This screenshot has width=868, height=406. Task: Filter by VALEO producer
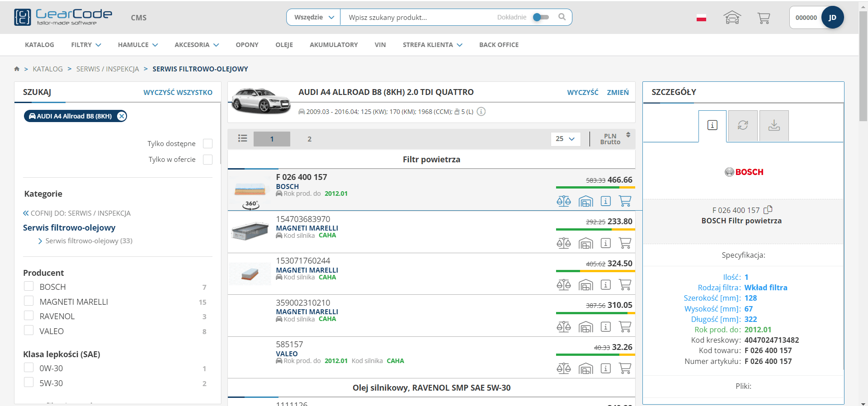tap(28, 330)
